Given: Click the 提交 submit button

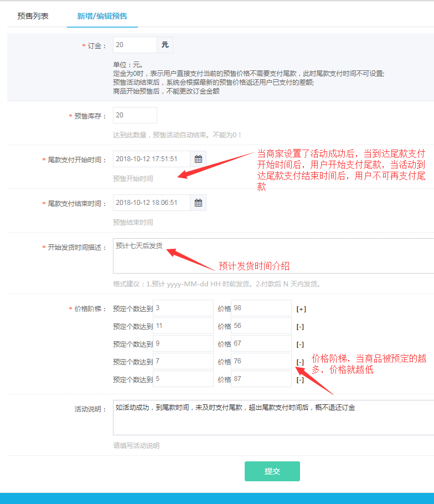Looking at the screenshot, I should click(x=272, y=471).
